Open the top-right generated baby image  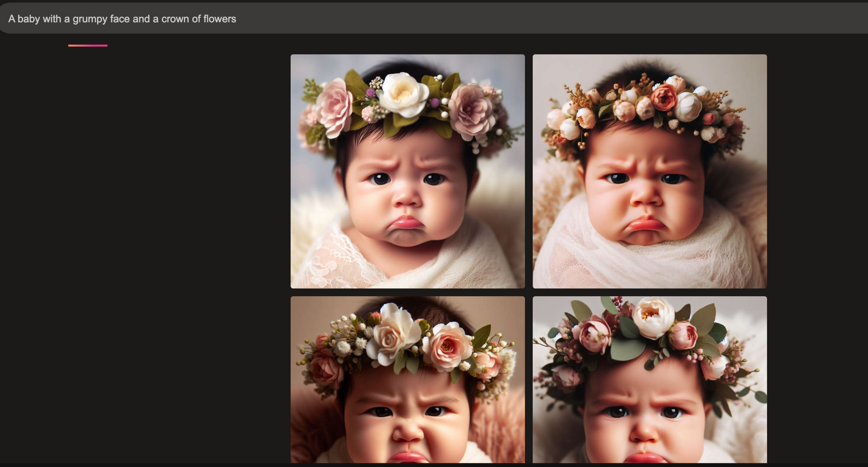coord(649,171)
